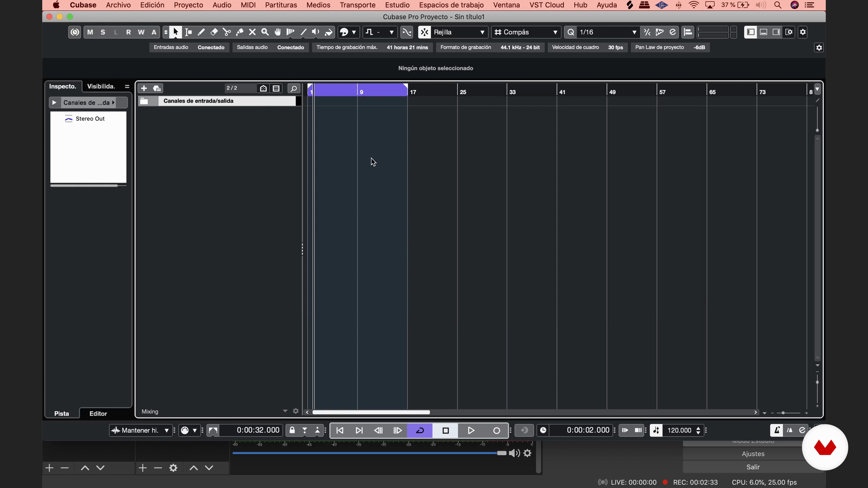Click Go to Right Locator transport button

point(359,430)
